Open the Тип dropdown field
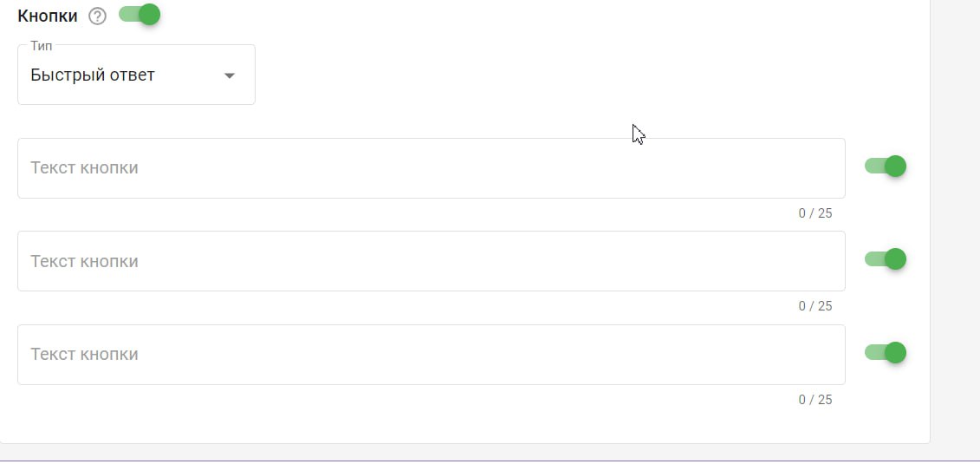The image size is (980, 464). pyautogui.click(x=136, y=75)
